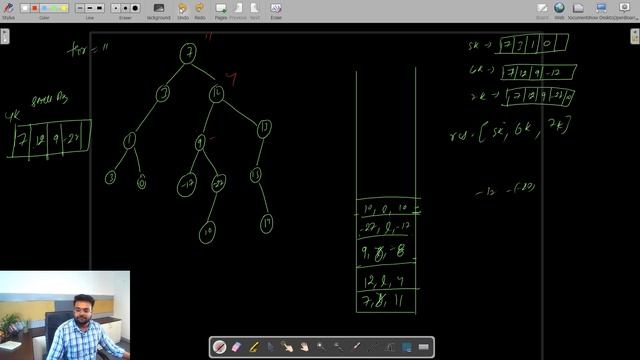Open the Background options
The height and width of the screenshot is (360, 640).
tap(159, 11)
